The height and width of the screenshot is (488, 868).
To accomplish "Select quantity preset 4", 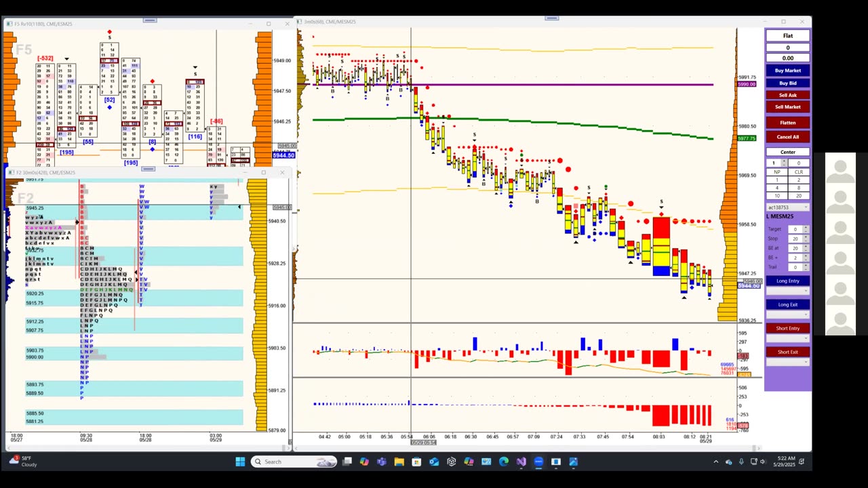I will coord(776,188).
